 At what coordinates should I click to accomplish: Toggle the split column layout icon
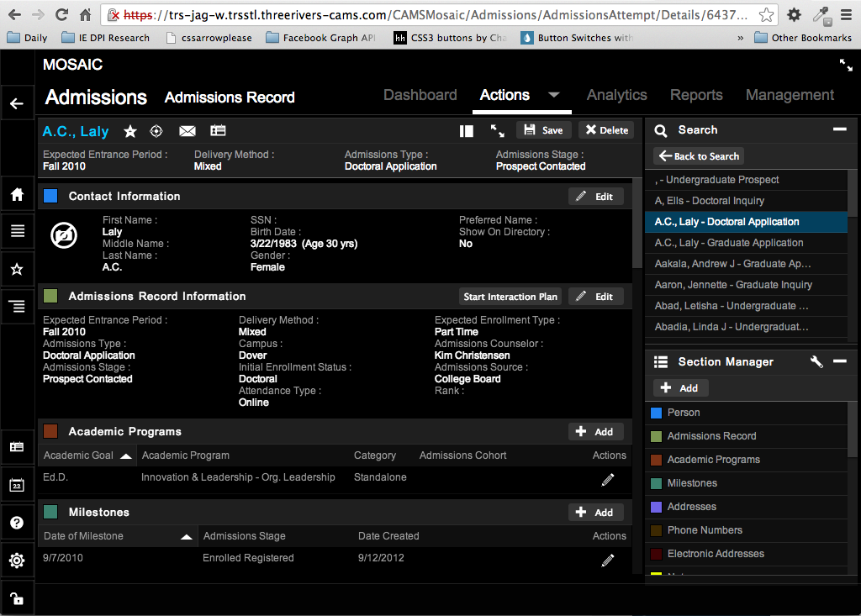tap(467, 131)
